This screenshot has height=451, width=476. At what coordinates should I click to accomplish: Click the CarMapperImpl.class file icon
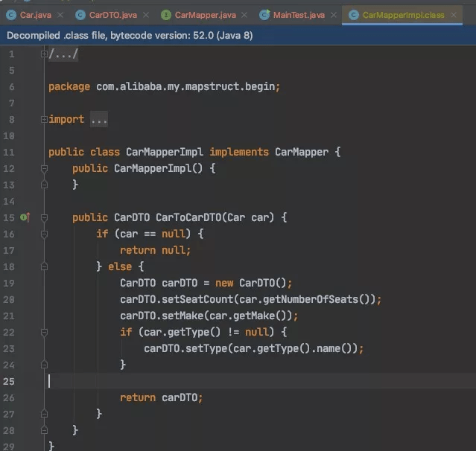pos(354,15)
